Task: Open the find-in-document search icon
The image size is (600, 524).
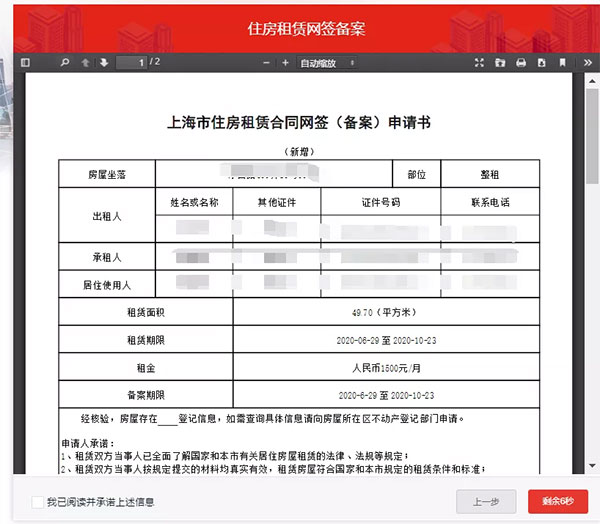Action: 65,62
